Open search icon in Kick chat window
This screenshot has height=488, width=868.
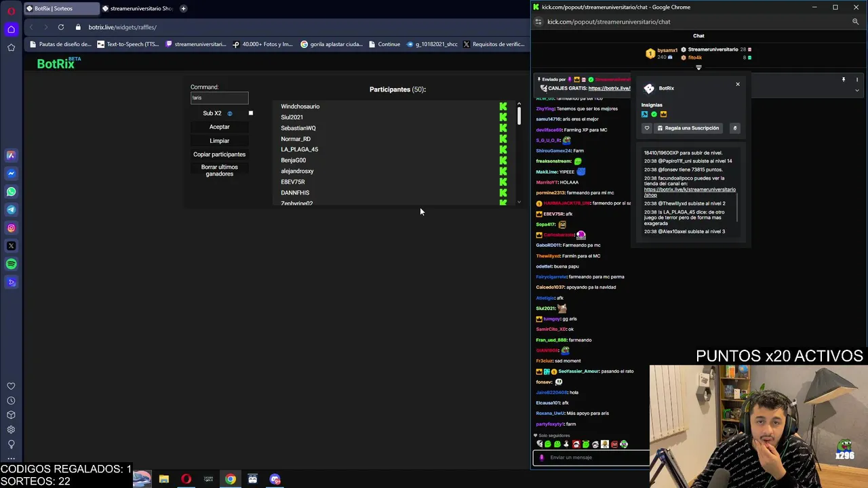pos(855,22)
